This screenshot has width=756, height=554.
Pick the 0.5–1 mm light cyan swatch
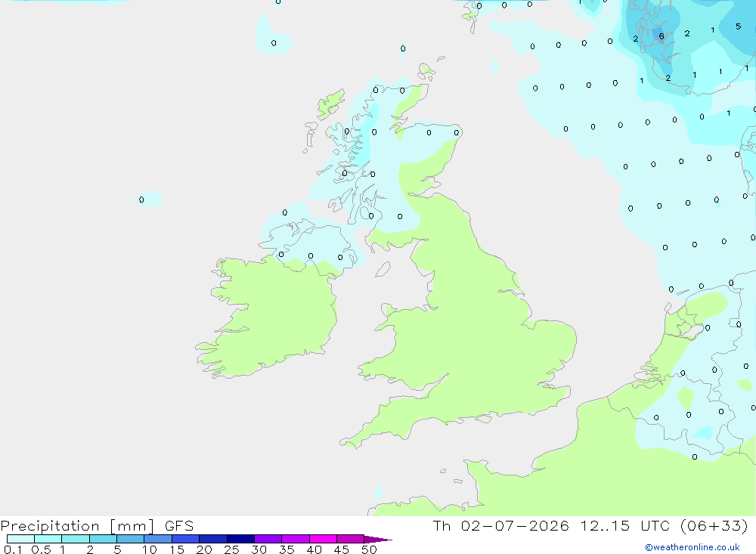[48, 539]
